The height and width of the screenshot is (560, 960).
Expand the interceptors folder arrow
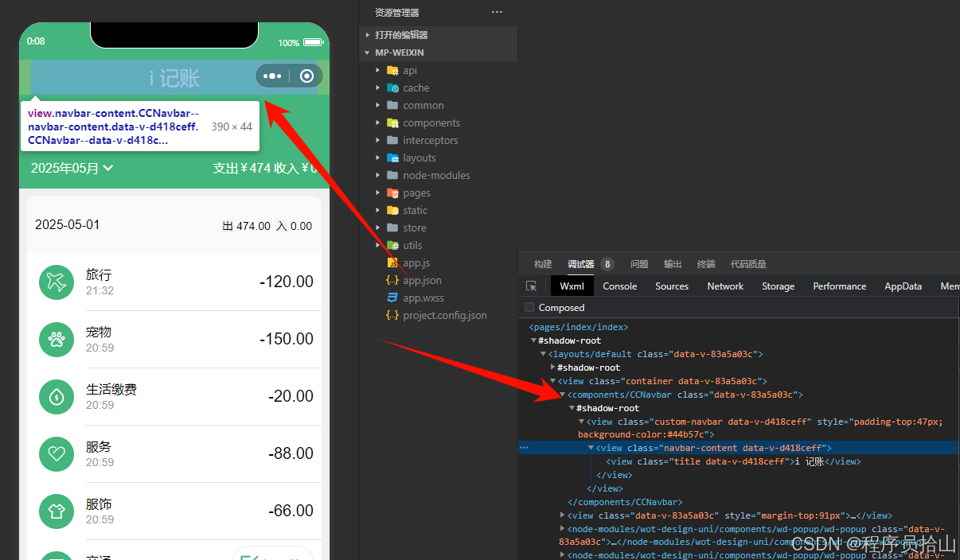pos(378,141)
